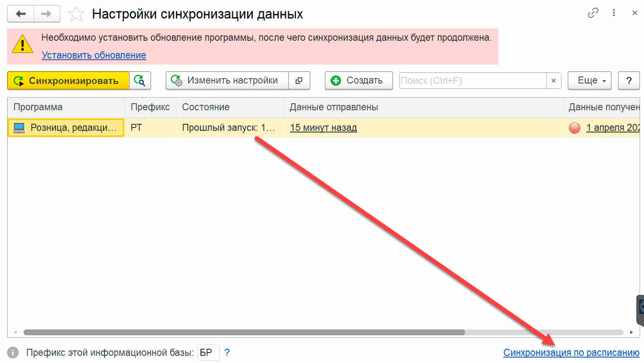Screen dimensions: 644x363
Task: Click the horizontal scrollbar thumb
Action: [244, 332]
